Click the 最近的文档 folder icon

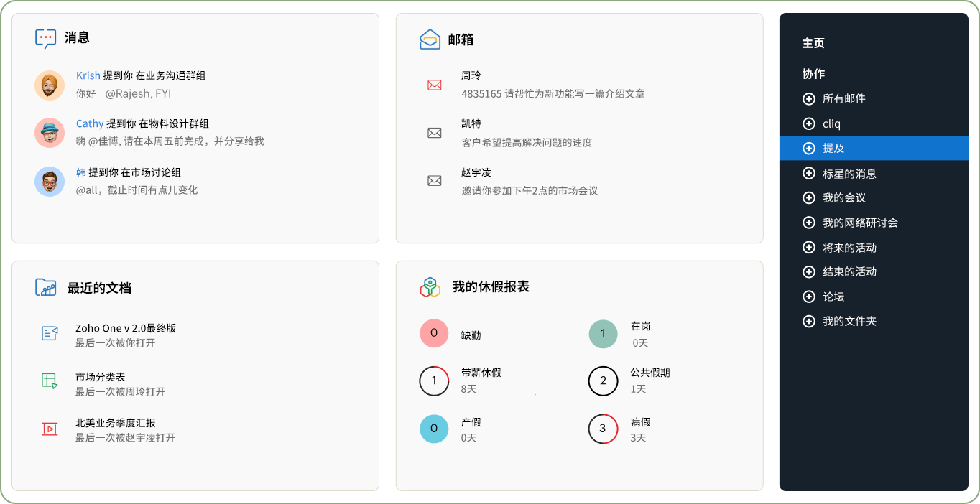tap(44, 286)
